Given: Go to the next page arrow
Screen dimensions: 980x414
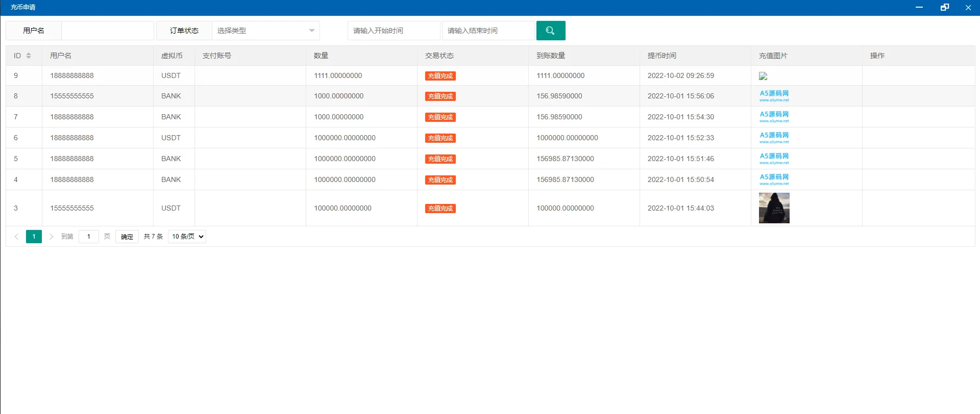Looking at the screenshot, I should [51, 237].
